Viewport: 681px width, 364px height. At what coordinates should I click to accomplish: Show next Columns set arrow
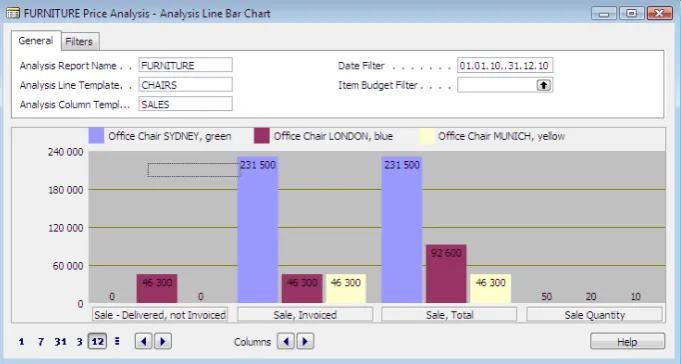tap(305, 341)
